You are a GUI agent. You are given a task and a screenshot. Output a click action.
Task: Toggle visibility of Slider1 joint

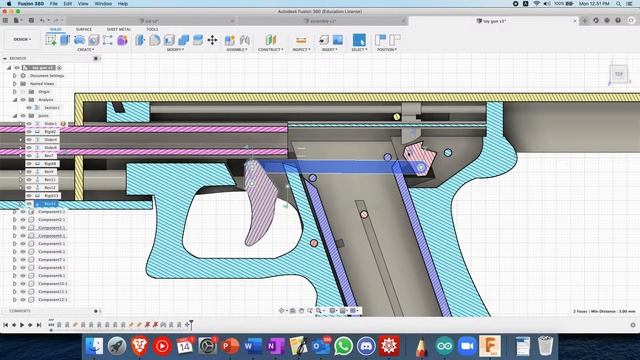point(29,124)
